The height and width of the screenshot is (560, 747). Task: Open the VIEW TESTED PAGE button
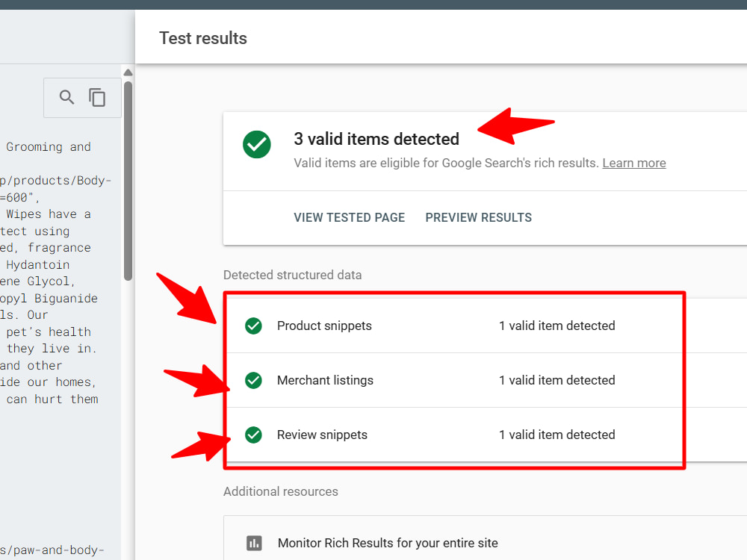tap(349, 217)
